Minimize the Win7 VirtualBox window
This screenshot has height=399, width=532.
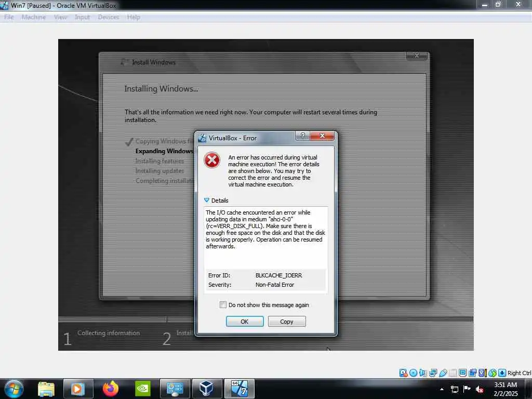coord(484,4)
